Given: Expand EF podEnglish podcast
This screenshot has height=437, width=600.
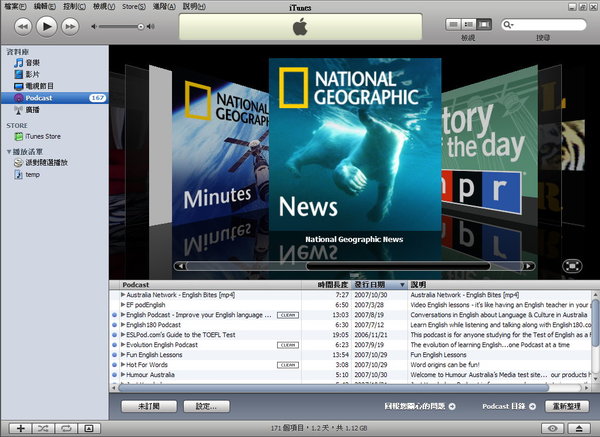Looking at the screenshot, I should pos(123,305).
